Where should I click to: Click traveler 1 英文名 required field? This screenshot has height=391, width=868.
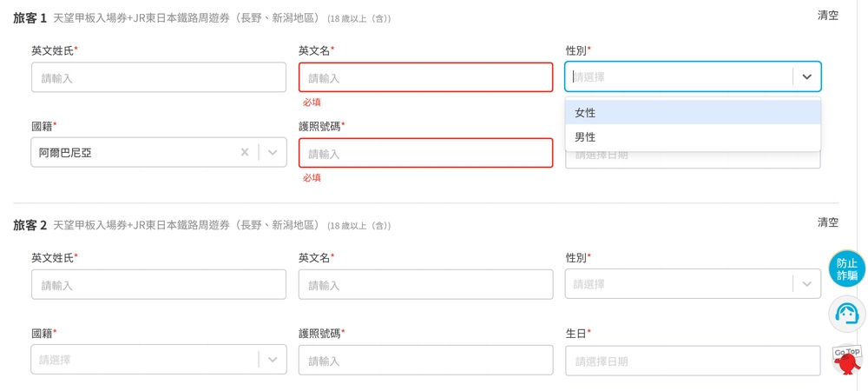point(425,77)
